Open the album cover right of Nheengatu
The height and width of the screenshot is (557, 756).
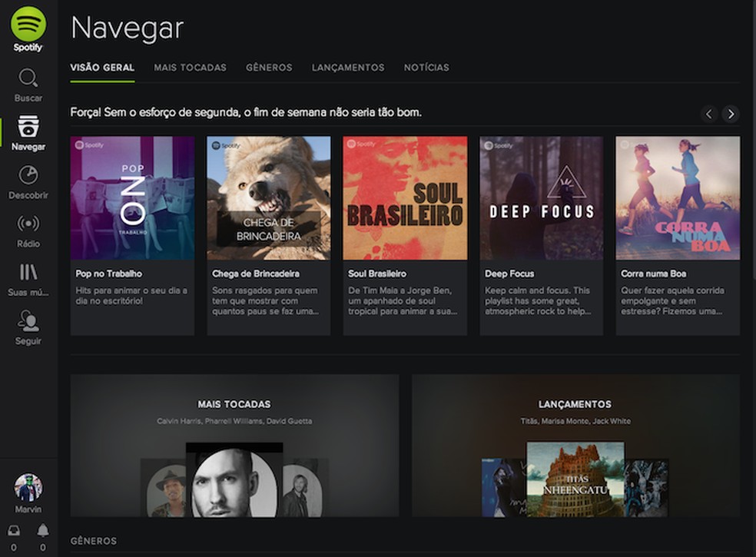(646, 488)
